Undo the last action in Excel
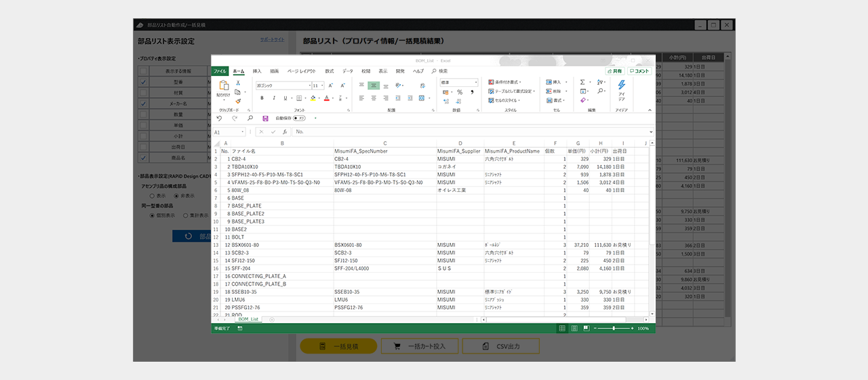The height and width of the screenshot is (380, 868). coord(218,118)
